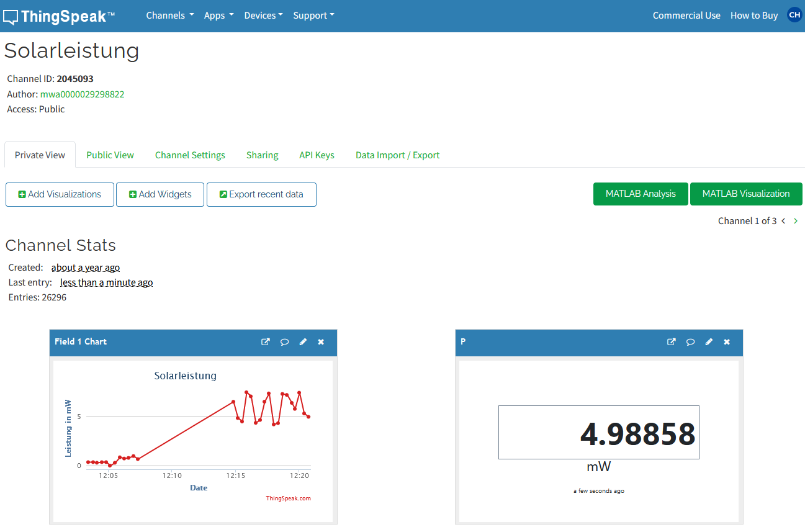The width and height of the screenshot is (805, 532).
Task: Edit the P widget with pencil icon
Action: (709, 342)
